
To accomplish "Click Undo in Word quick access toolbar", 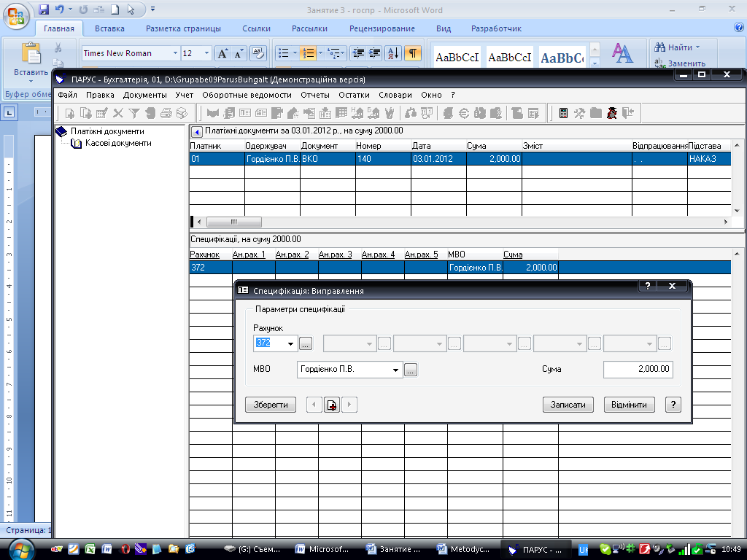I will [59, 9].
